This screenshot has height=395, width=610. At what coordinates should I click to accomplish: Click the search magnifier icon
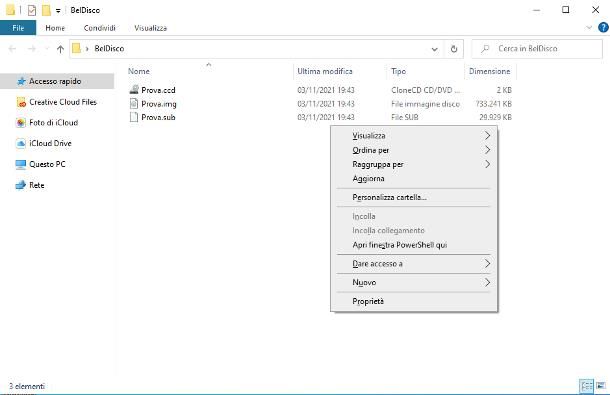[x=485, y=49]
